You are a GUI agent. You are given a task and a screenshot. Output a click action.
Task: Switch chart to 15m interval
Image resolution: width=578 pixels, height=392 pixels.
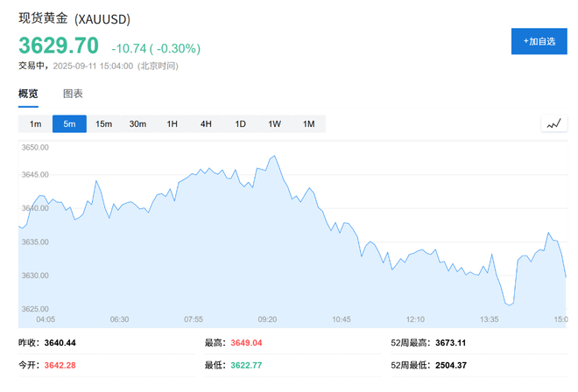point(103,124)
